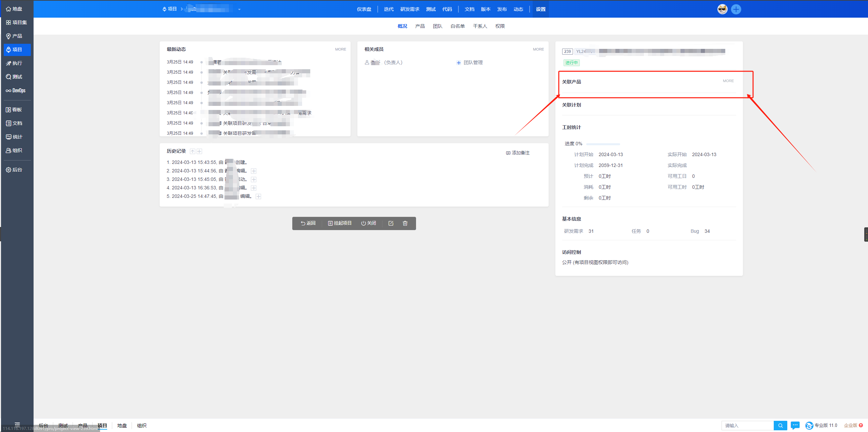
Task: Open the chat message bubble icon
Action: 795,425
